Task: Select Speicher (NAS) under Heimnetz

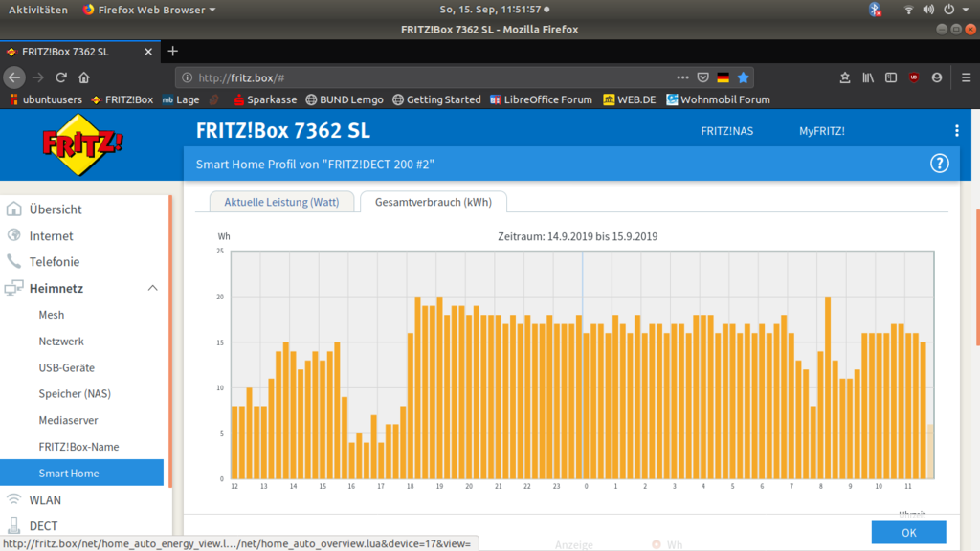Action: pos(75,393)
